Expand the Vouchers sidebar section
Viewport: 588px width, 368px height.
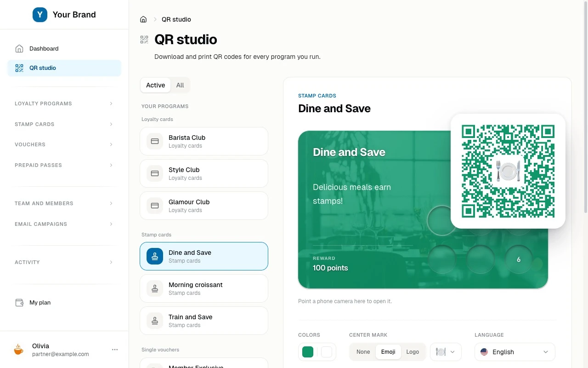64,144
